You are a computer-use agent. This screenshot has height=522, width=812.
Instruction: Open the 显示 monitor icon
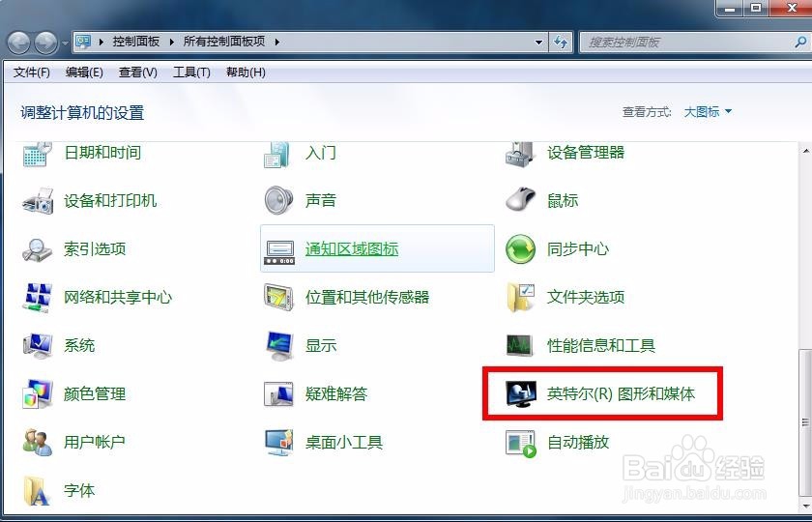point(278,345)
